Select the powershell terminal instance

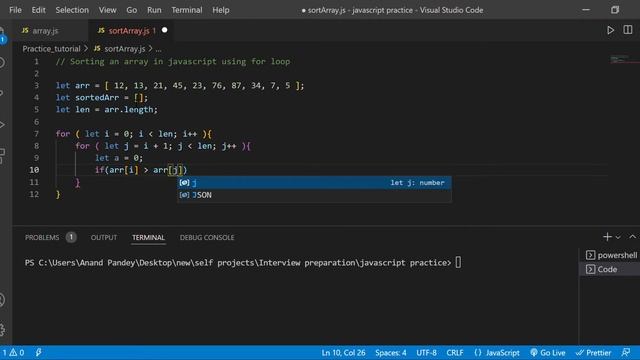611,255
